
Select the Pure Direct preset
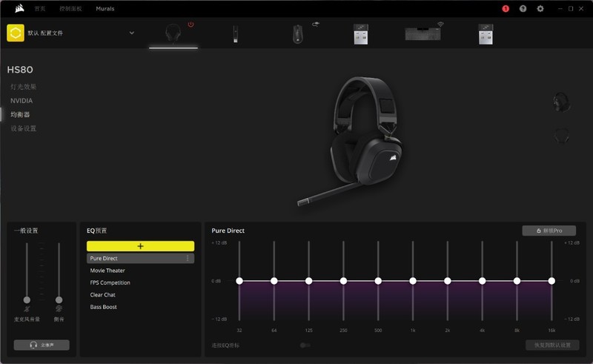pos(140,259)
